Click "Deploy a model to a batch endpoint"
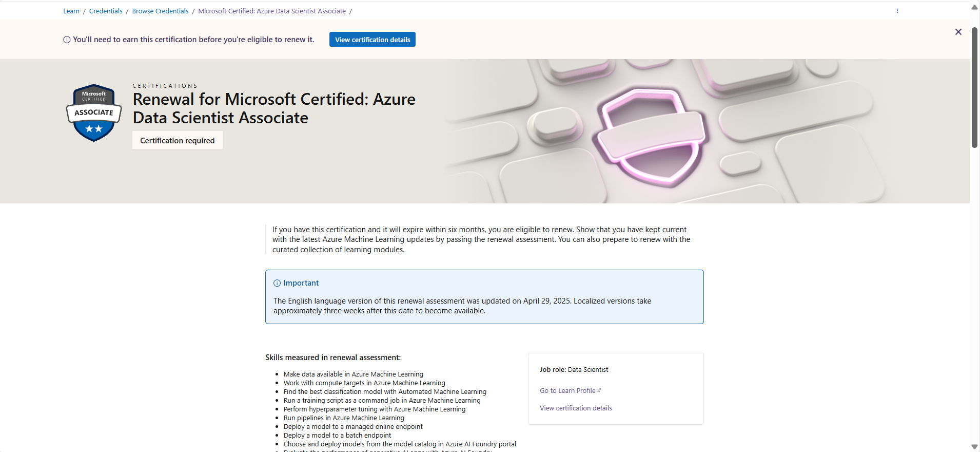The height and width of the screenshot is (452, 980). pos(337,435)
